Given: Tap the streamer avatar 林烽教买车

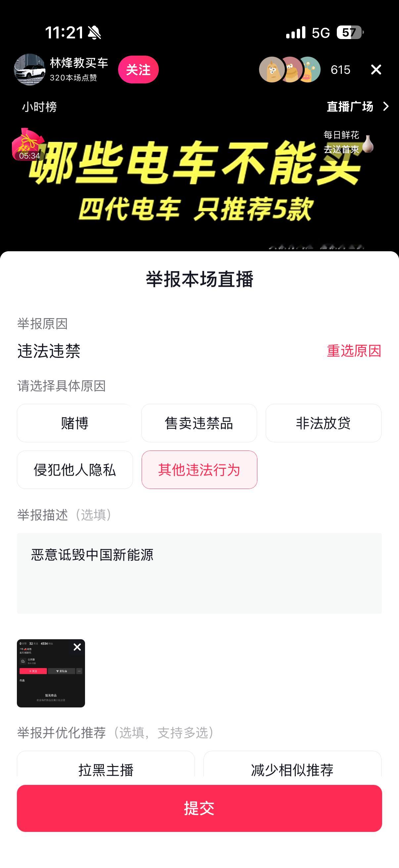Looking at the screenshot, I should click(30, 70).
